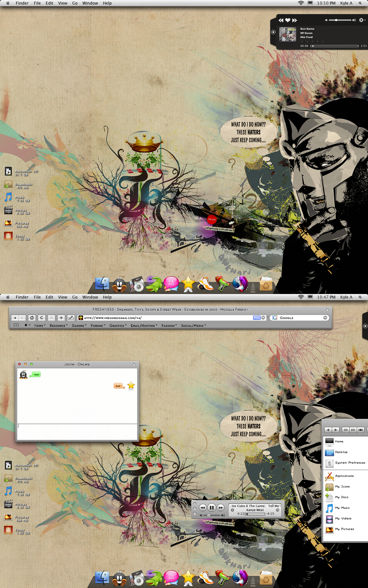Viewport: 368px width, 588px height.
Task: Click the Mm Food album artwork thumbnail
Action: point(288,34)
